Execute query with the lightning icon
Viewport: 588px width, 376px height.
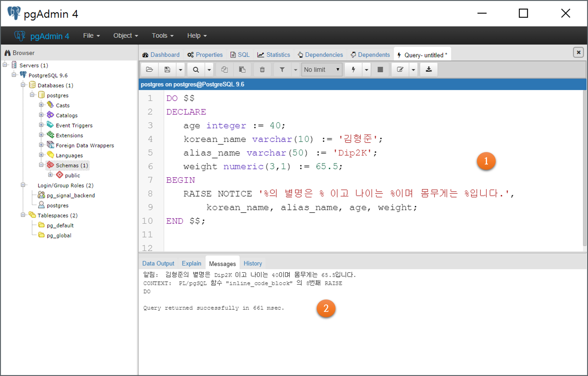click(353, 70)
